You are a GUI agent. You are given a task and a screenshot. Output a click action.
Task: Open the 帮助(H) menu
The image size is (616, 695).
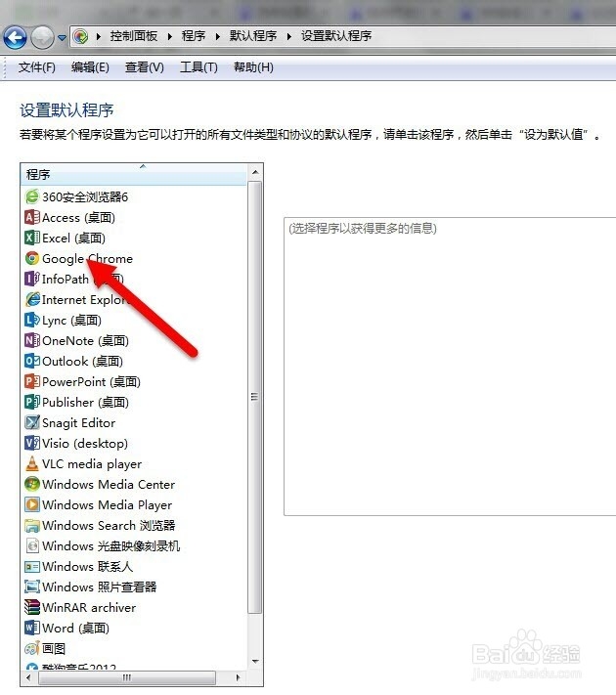tap(253, 67)
